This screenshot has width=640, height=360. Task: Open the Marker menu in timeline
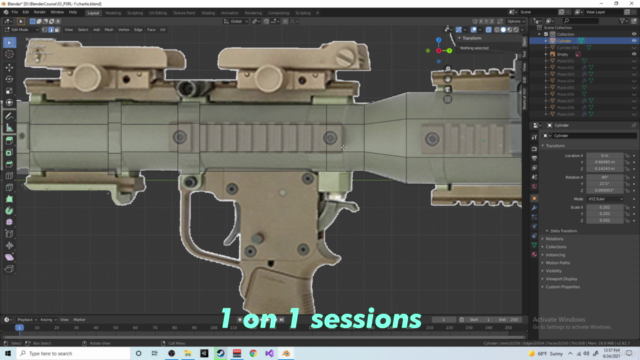pyautogui.click(x=79, y=320)
